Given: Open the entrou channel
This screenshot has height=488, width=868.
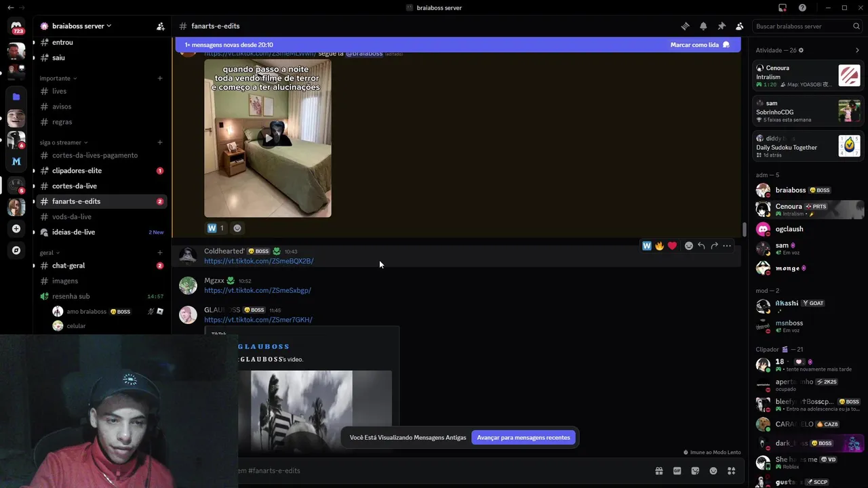Looking at the screenshot, I should (102, 42).
